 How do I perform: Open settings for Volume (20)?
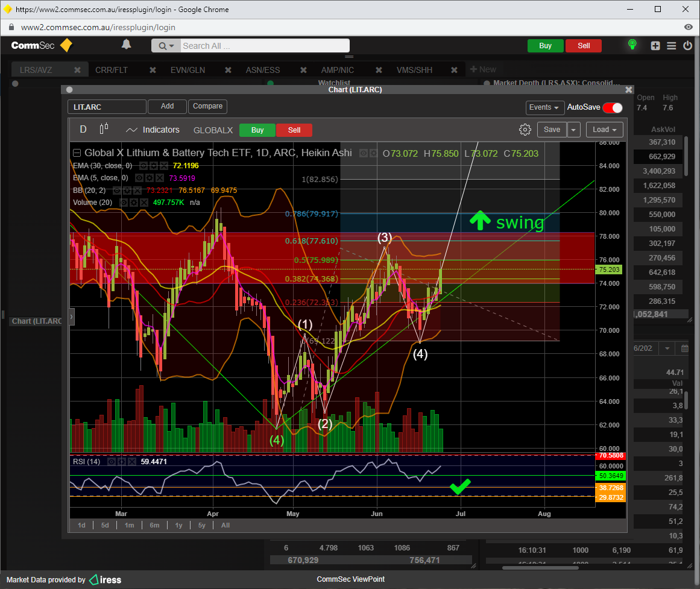[134, 203]
